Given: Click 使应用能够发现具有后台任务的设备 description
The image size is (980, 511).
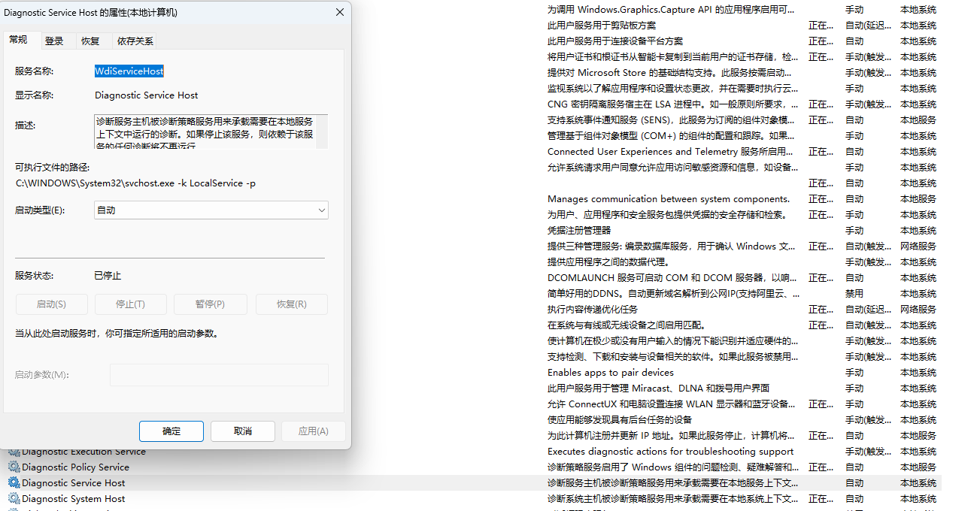Looking at the screenshot, I should [620, 420].
